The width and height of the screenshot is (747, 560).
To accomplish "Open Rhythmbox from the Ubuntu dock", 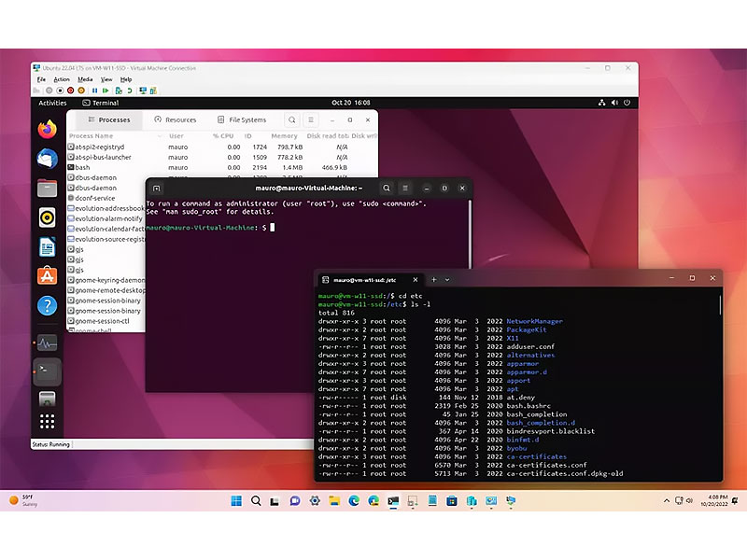I will pos(48,217).
